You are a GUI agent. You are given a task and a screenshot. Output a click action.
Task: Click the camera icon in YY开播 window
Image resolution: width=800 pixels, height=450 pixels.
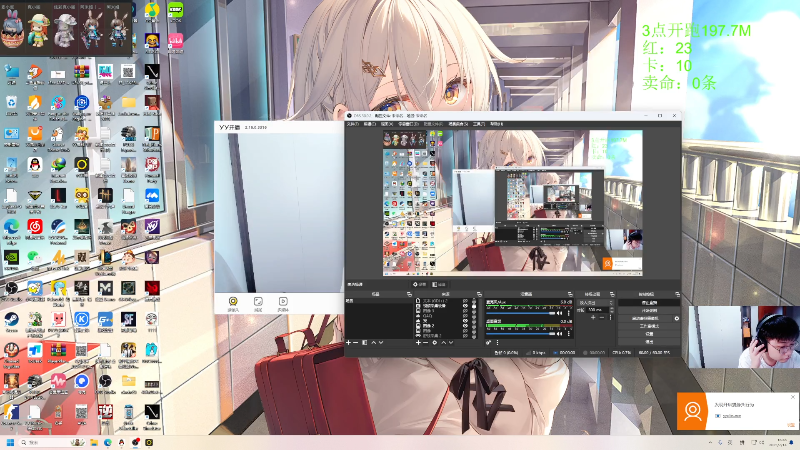tap(233, 302)
